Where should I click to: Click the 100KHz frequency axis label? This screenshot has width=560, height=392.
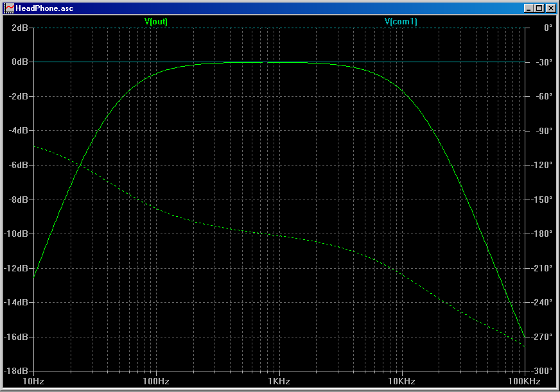(524, 381)
